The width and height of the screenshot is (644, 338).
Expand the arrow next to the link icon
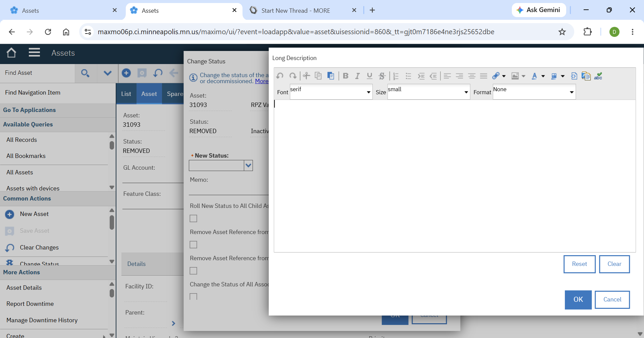coord(504,76)
